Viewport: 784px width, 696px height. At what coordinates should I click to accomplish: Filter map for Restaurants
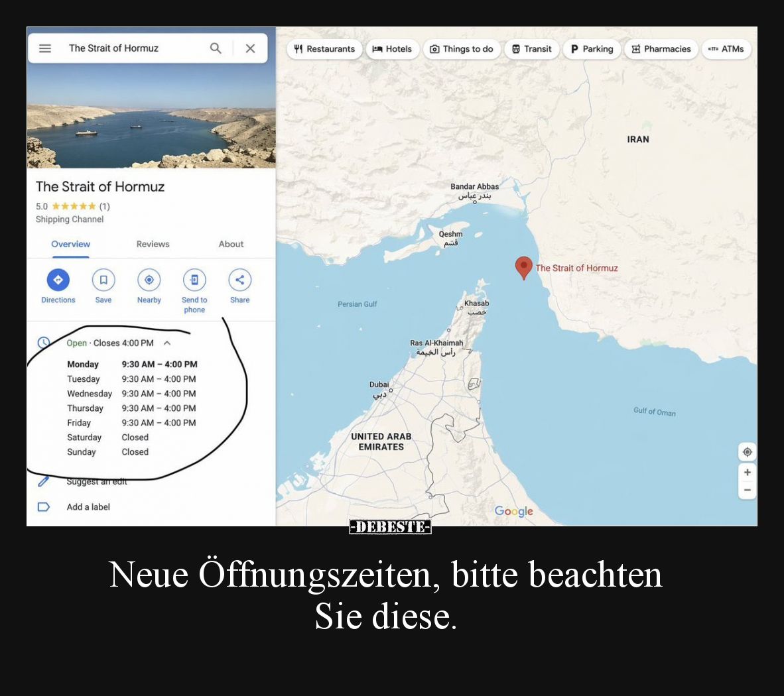tap(324, 48)
